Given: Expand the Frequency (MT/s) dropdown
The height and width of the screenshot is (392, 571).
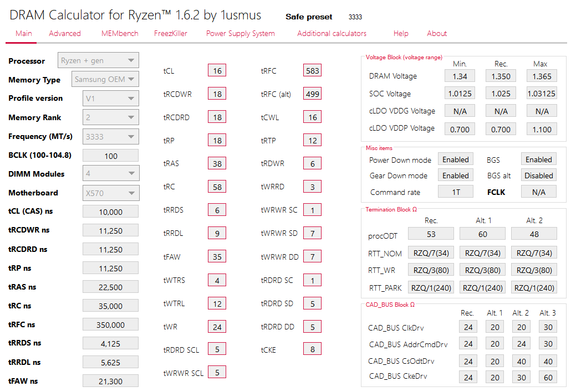Looking at the screenshot, I should [111, 137].
